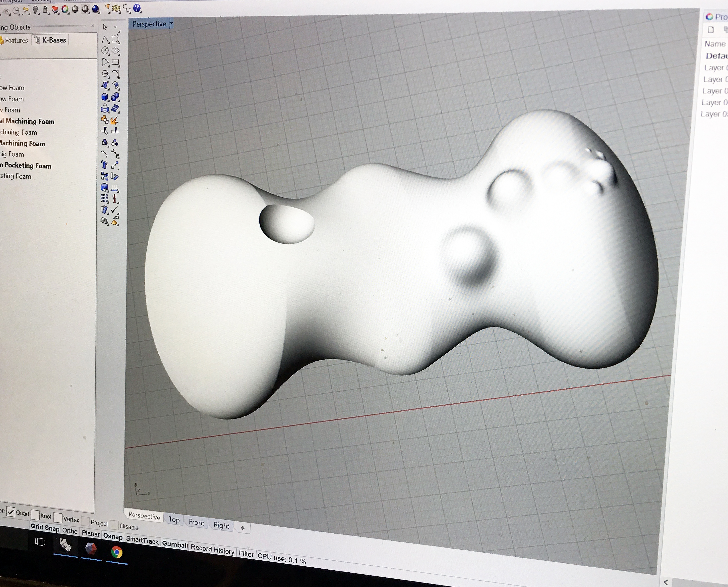This screenshot has width=728, height=587.
Task: Open the Perspective viewport dropdown arrow
Action: (x=172, y=24)
